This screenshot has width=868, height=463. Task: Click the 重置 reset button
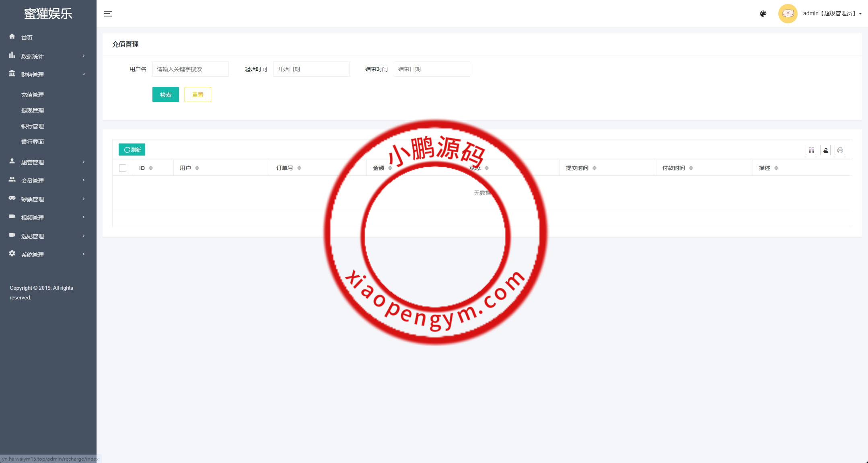pos(197,95)
